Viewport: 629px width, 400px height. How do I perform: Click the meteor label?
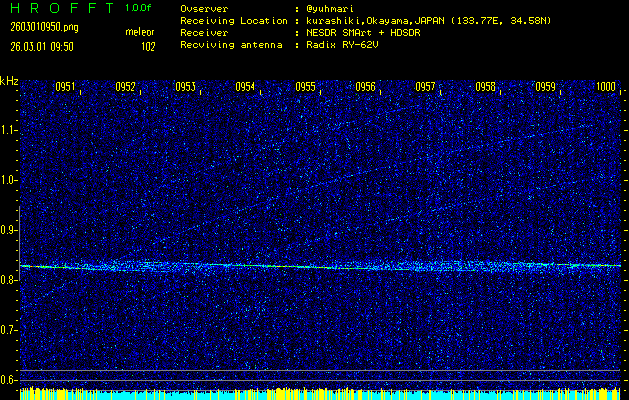pyautogui.click(x=140, y=32)
